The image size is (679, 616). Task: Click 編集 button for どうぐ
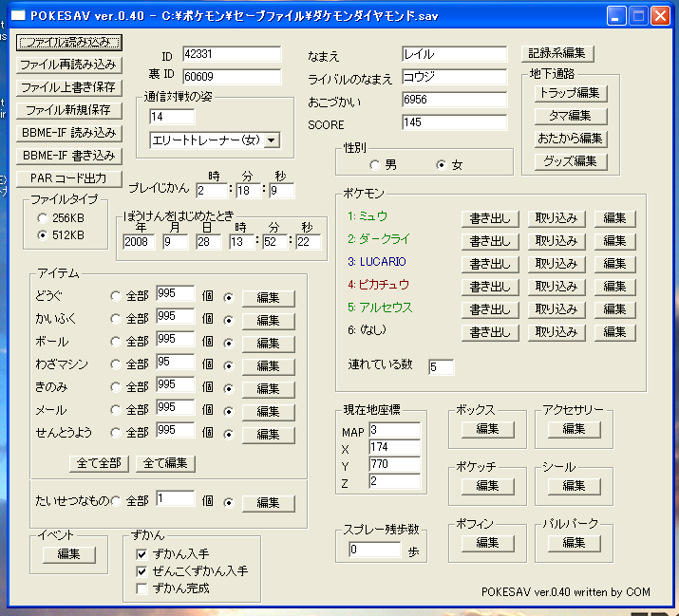click(269, 298)
